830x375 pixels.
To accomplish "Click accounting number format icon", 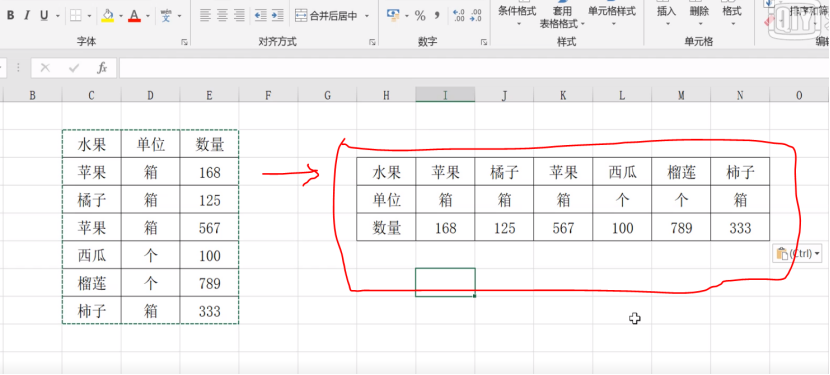I will (x=393, y=15).
